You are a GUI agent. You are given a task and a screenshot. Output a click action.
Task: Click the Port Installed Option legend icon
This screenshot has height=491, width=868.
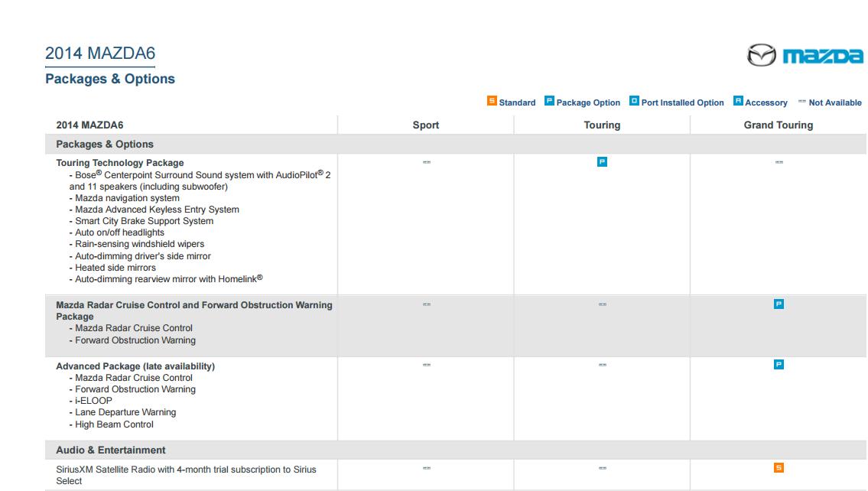click(634, 101)
